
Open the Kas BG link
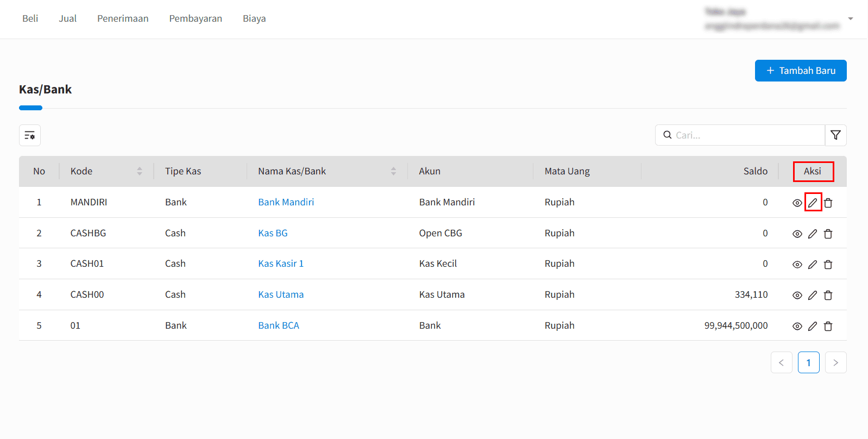point(273,233)
